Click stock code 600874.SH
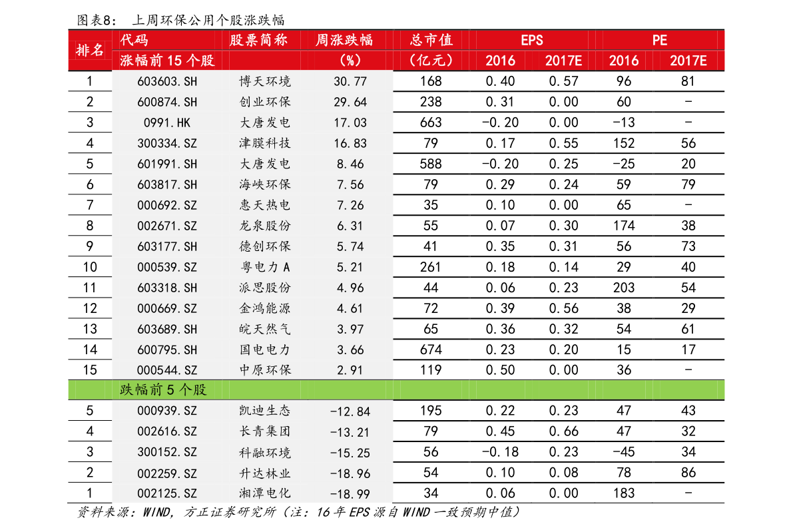The image size is (793, 532). tap(167, 102)
